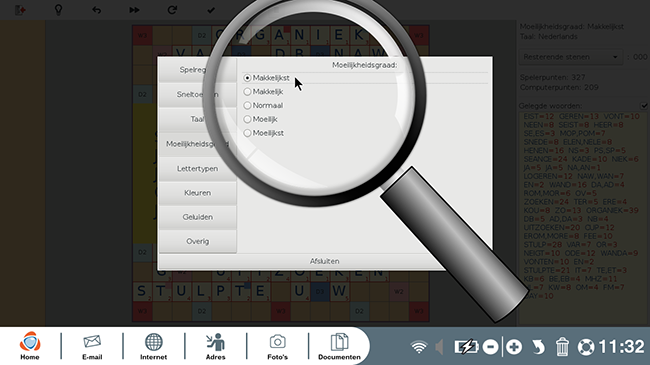
Task: Click the checkmark confirm icon
Action: pos(211,10)
